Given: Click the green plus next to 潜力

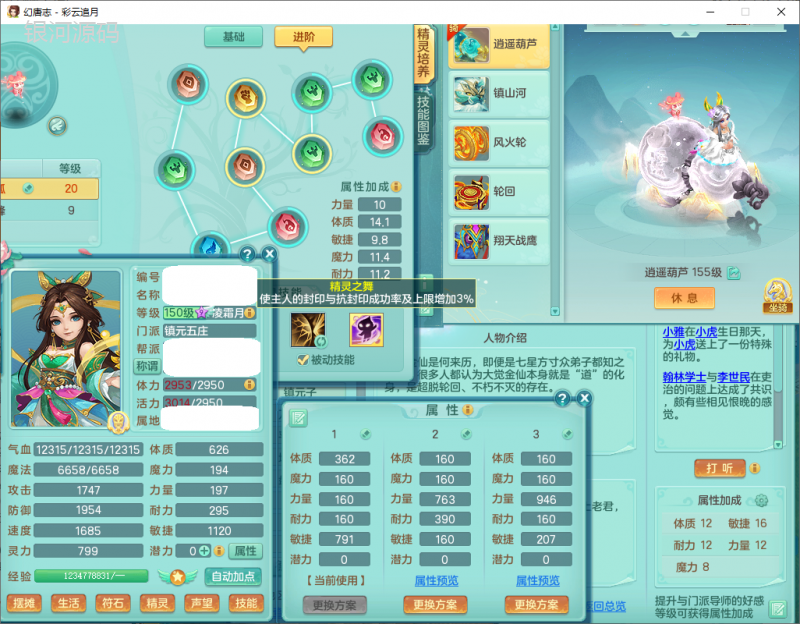Looking at the screenshot, I should [204, 551].
